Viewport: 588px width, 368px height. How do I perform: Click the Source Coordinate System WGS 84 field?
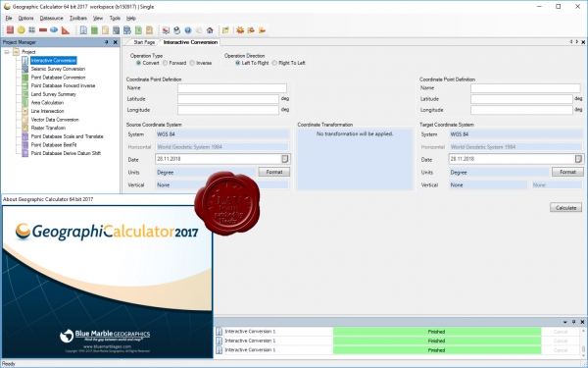(x=222, y=134)
